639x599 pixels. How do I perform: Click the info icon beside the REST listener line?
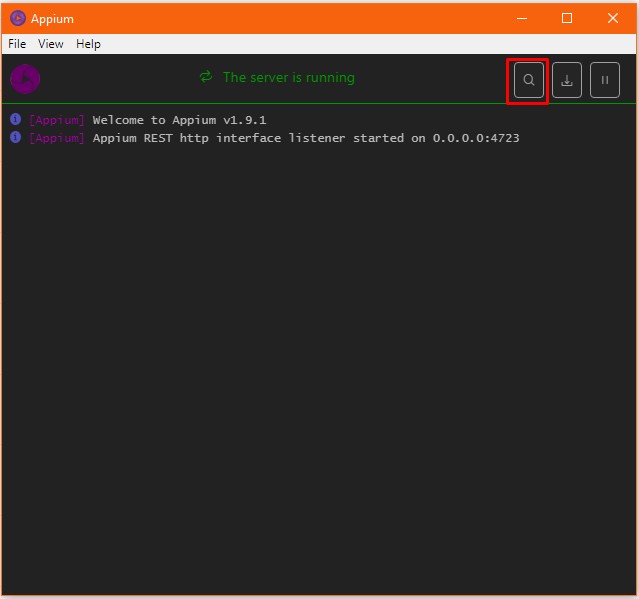(x=15, y=137)
